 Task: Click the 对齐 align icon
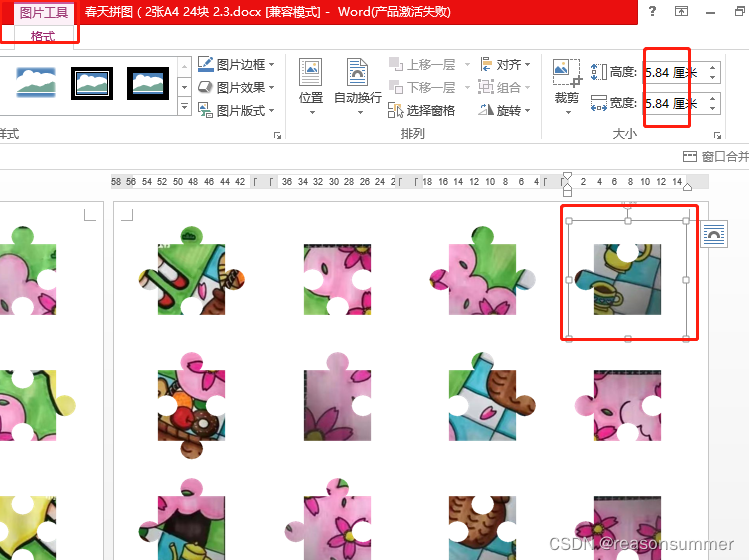(x=486, y=64)
